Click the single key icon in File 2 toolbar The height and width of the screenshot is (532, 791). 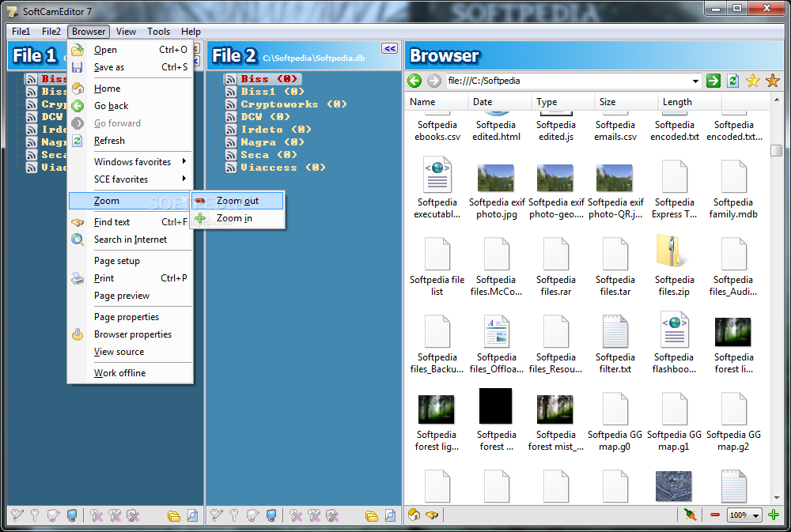(234, 515)
